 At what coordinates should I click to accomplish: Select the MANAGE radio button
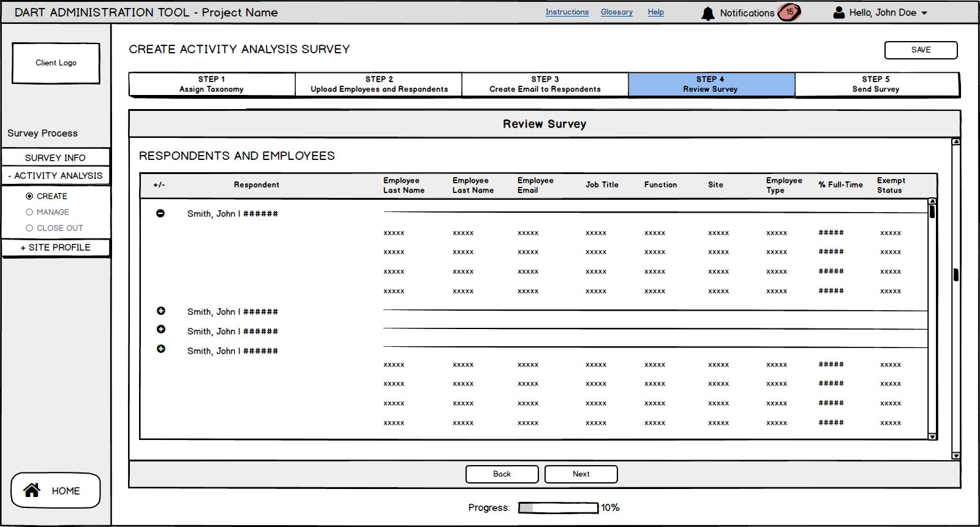pyautogui.click(x=29, y=212)
